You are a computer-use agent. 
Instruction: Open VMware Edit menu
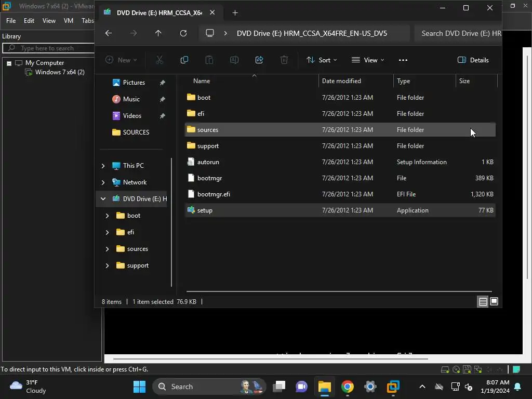coord(29,21)
